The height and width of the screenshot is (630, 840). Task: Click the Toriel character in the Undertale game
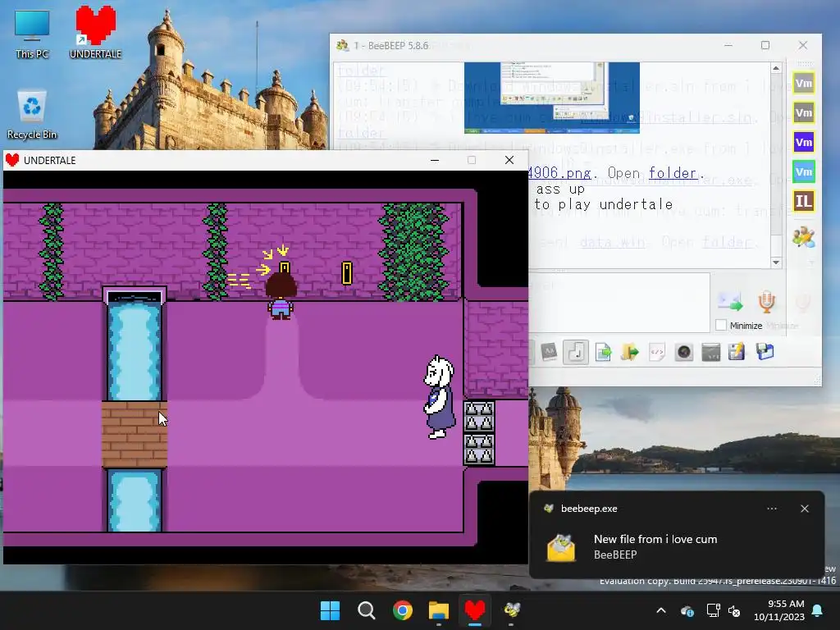pos(440,397)
